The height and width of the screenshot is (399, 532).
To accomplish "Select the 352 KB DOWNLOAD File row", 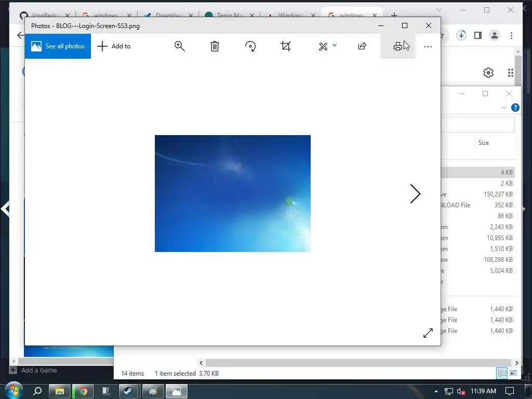I will pos(478,205).
